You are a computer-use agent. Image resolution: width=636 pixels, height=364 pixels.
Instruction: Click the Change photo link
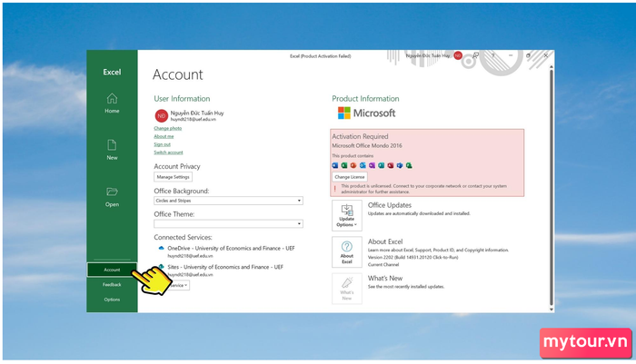coord(168,128)
